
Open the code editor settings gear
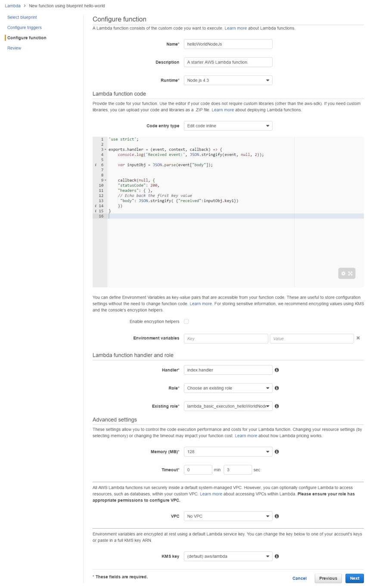click(343, 273)
